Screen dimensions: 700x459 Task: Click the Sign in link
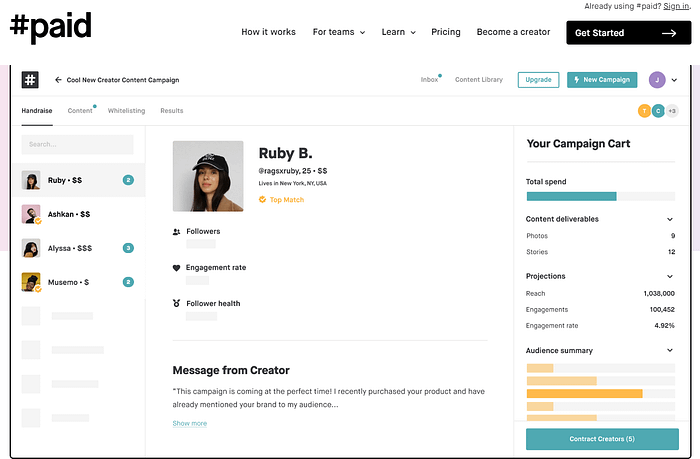676,6
